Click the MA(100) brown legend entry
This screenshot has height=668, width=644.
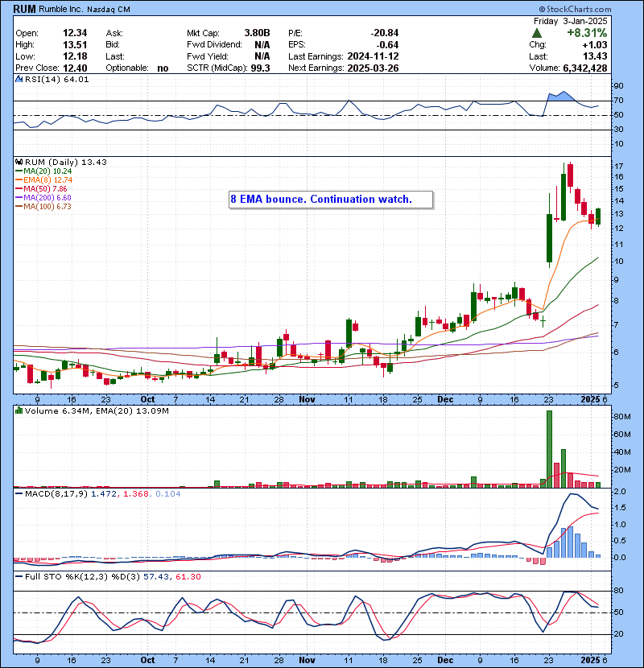click(x=36, y=207)
